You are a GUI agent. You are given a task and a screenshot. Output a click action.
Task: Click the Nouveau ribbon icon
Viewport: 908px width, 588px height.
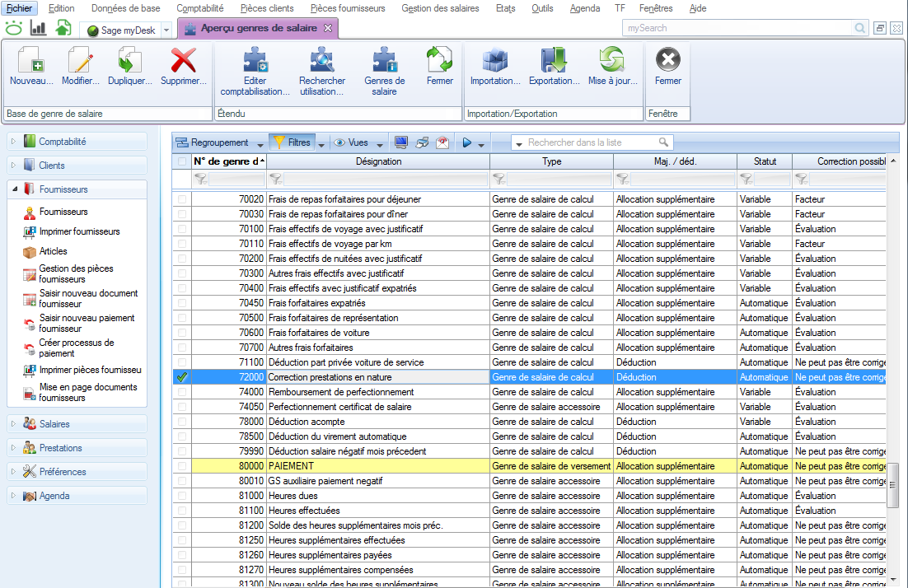click(30, 63)
